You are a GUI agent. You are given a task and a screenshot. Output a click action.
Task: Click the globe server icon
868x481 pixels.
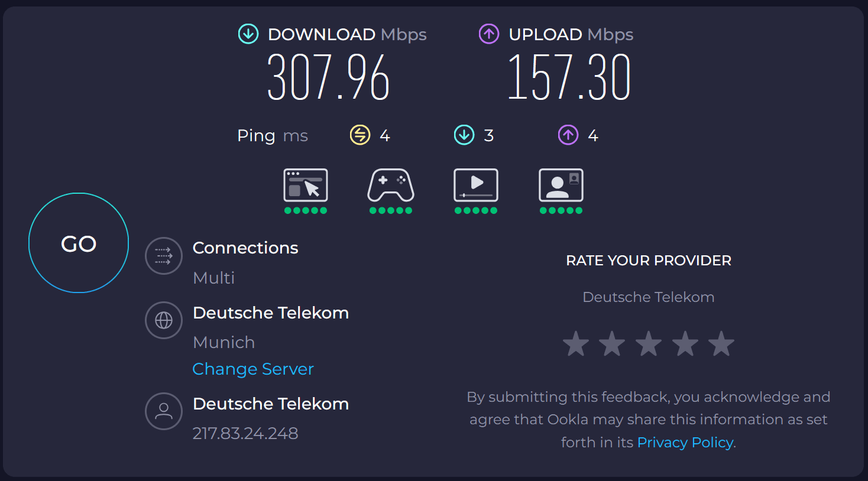(x=164, y=320)
